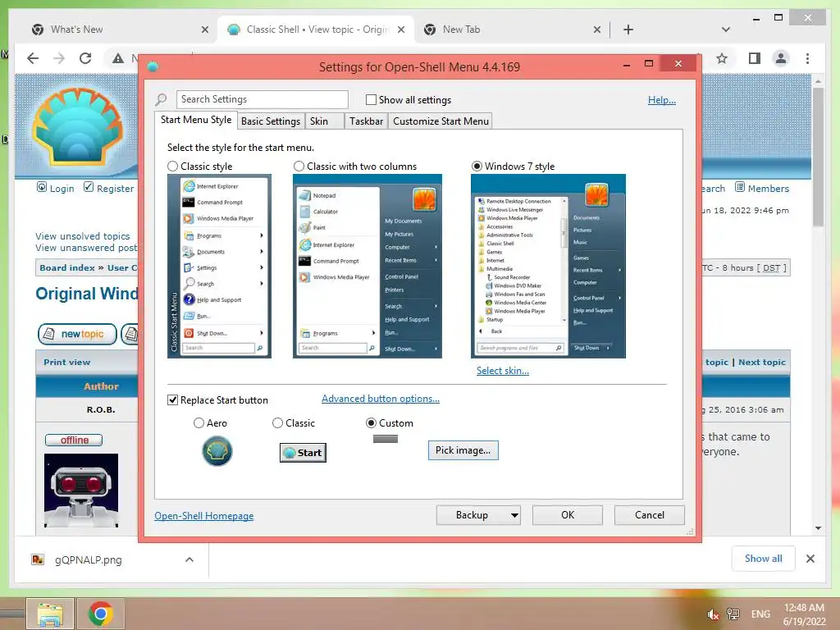The height and width of the screenshot is (630, 840).
Task: Close the downloads bar
Action: point(810,559)
